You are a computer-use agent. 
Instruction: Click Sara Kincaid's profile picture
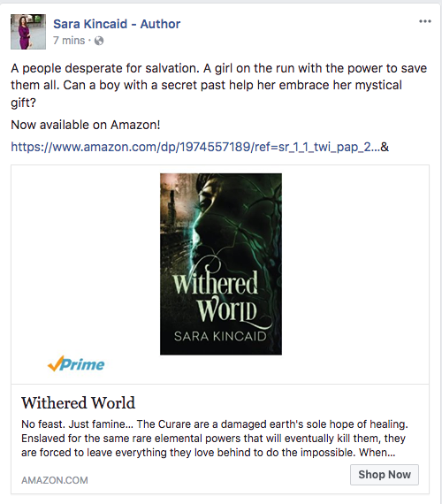(28, 32)
